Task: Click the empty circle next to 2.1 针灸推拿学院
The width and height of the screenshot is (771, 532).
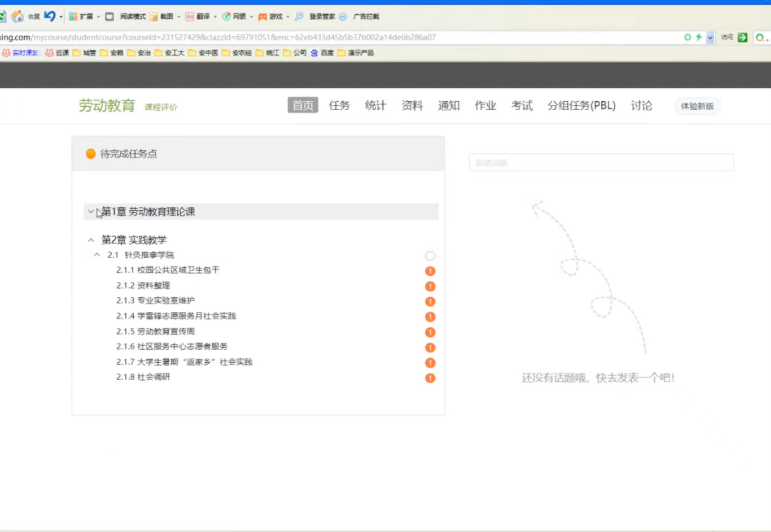Action: point(430,255)
